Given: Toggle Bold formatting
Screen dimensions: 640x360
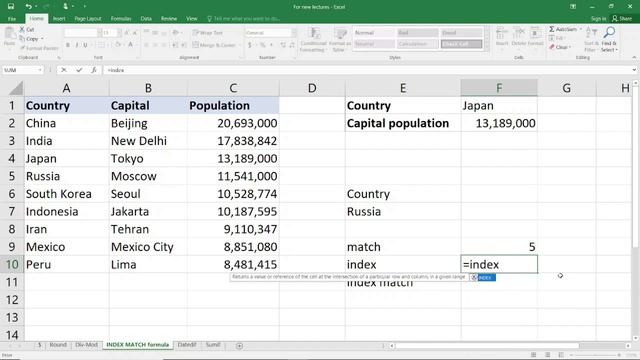Looking at the screenshot, I should click(68, 45).
